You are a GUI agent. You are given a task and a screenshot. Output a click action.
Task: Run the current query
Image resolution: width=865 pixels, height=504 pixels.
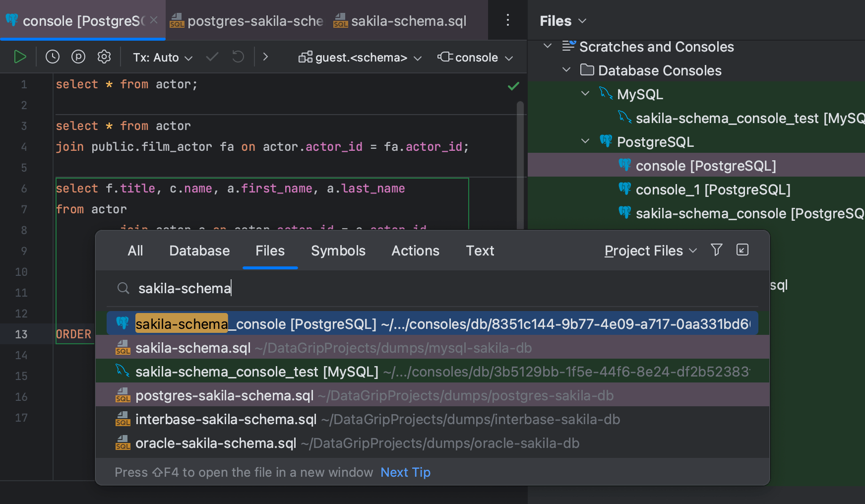coord(20,57)
